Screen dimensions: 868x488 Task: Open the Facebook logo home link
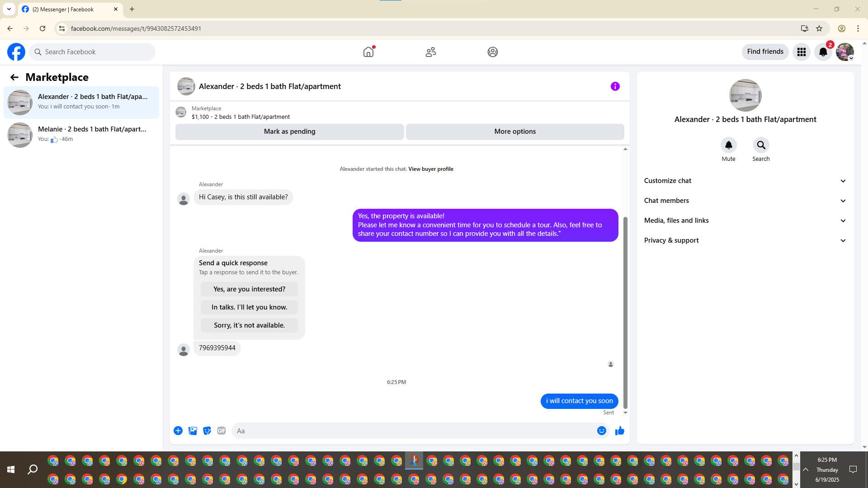(x=16, y=52)
